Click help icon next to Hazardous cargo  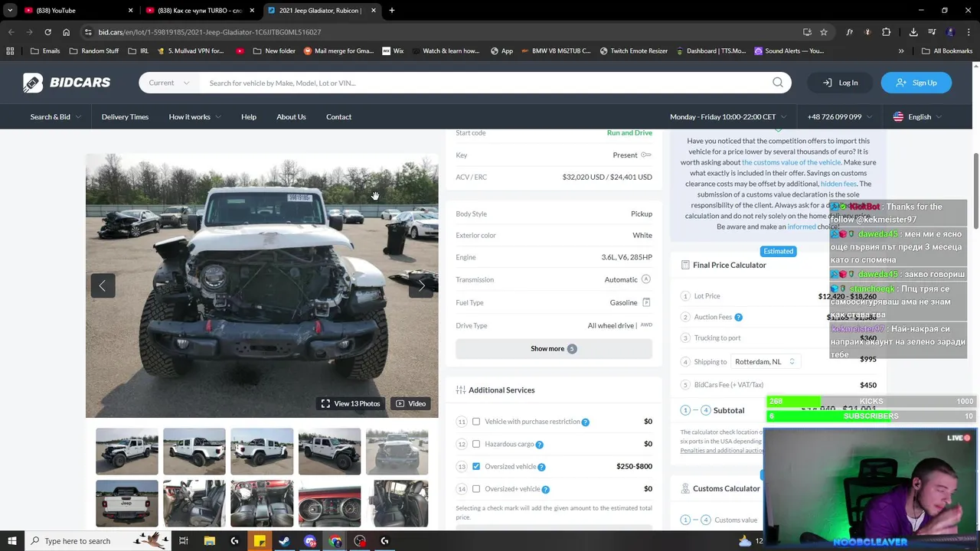point(539,445)
